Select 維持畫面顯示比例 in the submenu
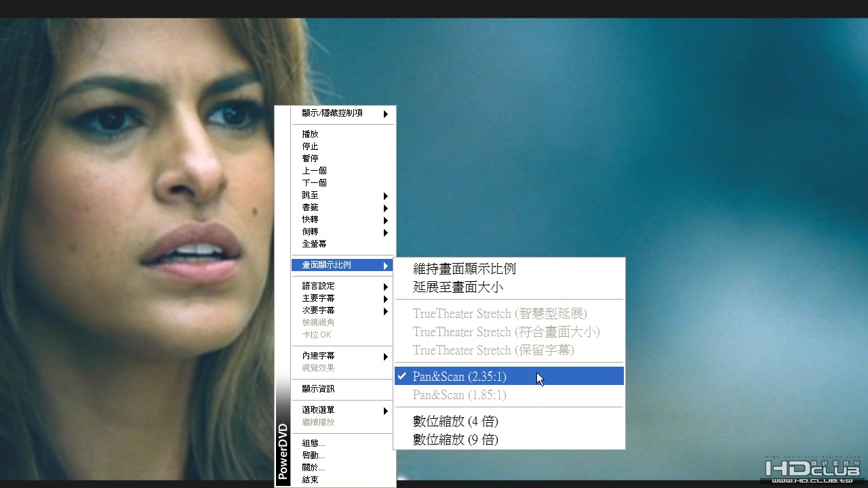Image resolution: width=868 pixels, height=488 pixels. [509, 268]
